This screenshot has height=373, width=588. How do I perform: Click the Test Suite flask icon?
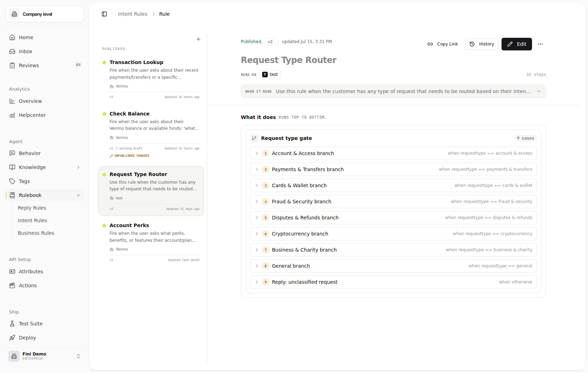[12, 324]
